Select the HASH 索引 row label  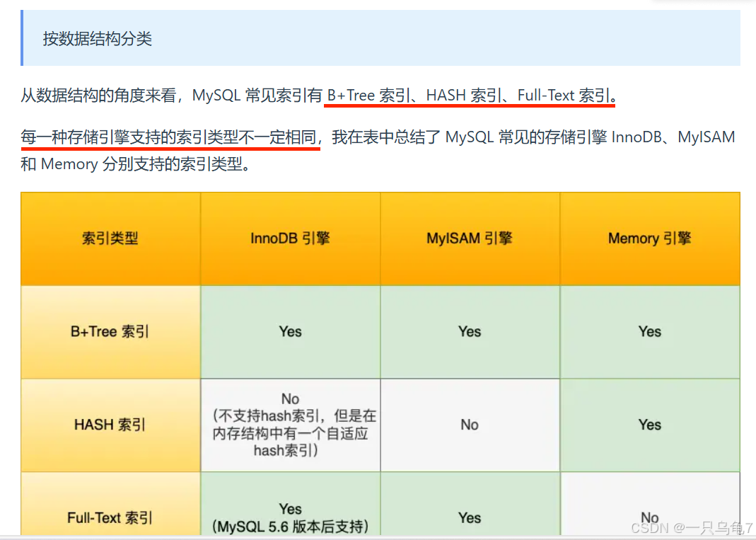110,425
